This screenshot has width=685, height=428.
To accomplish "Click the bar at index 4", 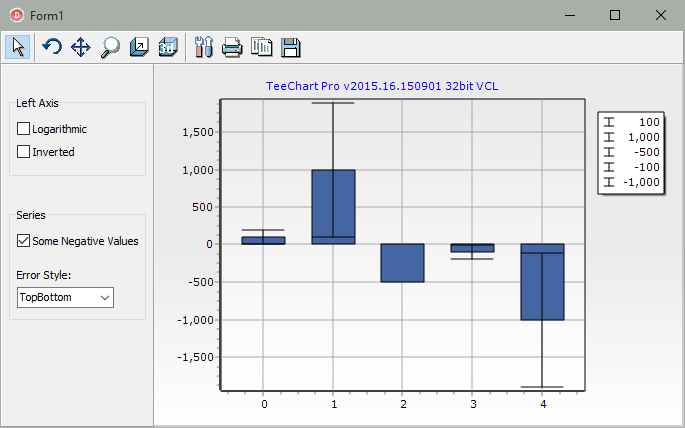I will pyautogui.click(x=542, y=282).
